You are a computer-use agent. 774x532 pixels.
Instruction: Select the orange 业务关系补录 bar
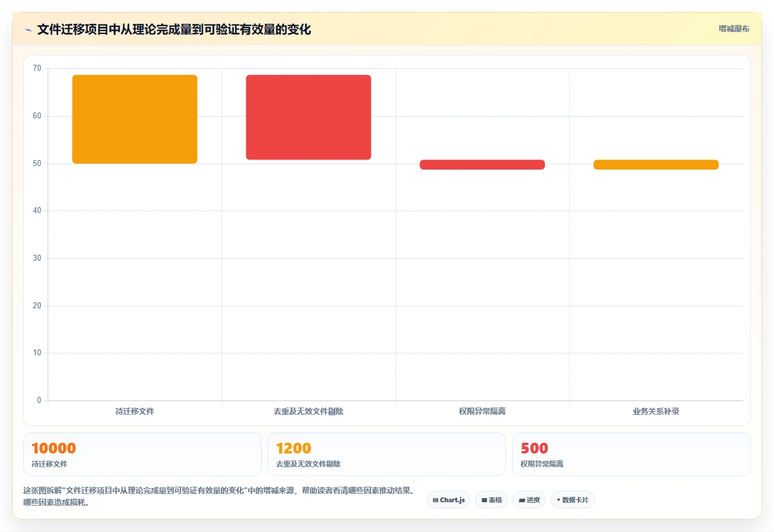click(x=656, y=165)
